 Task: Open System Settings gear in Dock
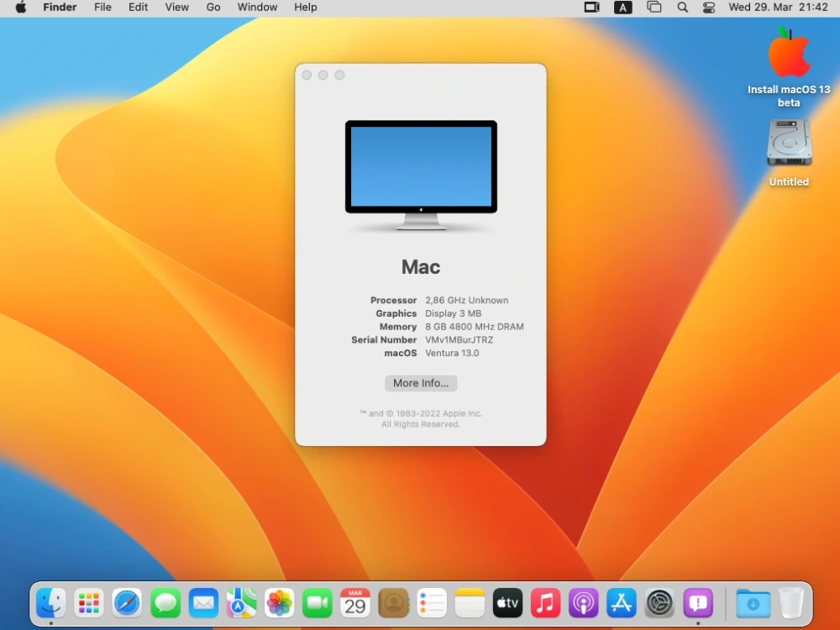pos(659,603)
